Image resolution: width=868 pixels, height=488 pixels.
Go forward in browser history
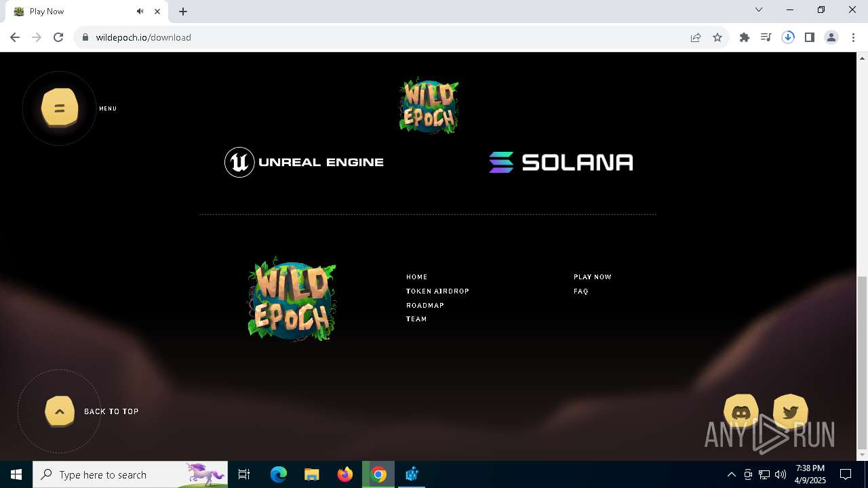pos(37,37)
